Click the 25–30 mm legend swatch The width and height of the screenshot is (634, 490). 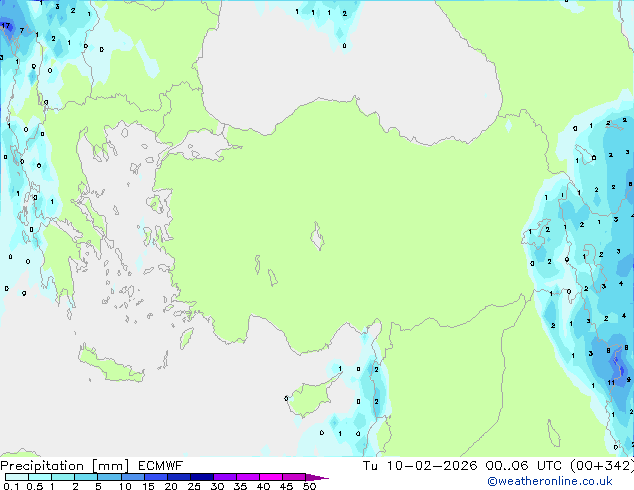click(202, 477)
